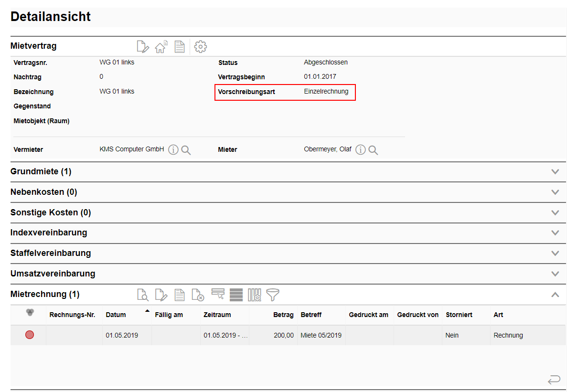Click the edit Mietvertrag pencil icon
567x392 pixels.
(143, 47)
